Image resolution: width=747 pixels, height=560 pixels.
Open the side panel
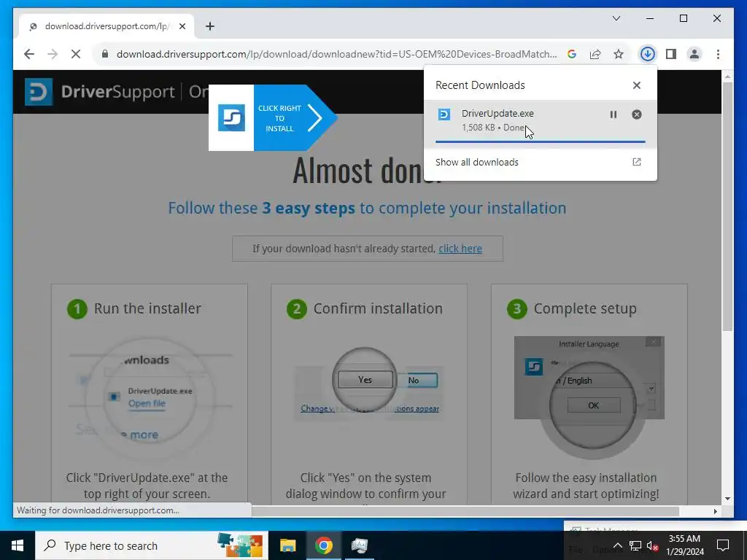(671, 54)
